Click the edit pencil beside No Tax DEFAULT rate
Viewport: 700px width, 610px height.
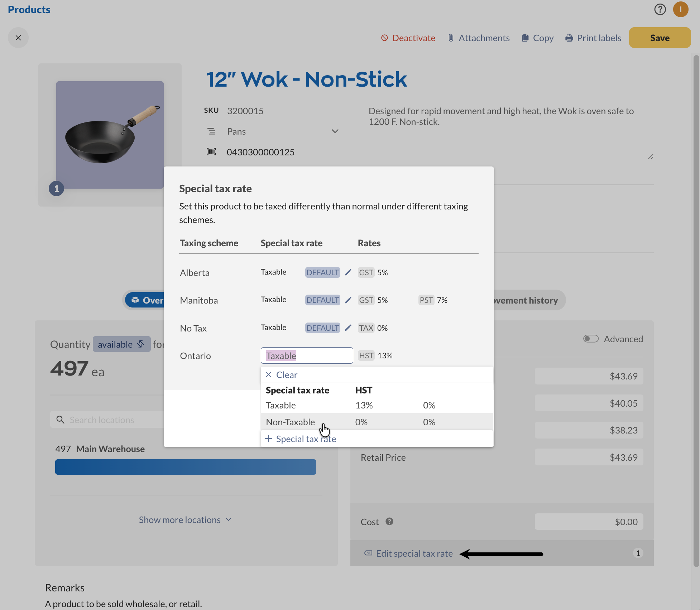click(x=347, y=328)
